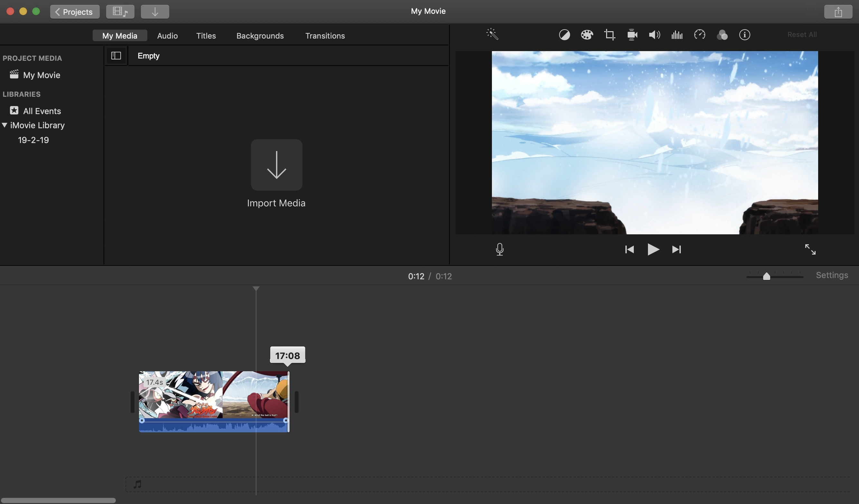Open the color balance adjustment
Image resolution: width=859 pixels, height=504 pixels.
coord(564,35)
